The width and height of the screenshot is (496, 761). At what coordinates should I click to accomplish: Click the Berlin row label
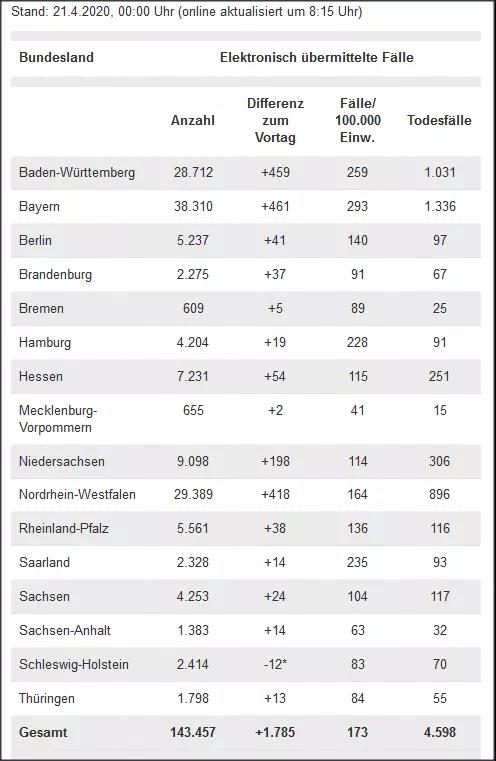[x=35, y=240]
